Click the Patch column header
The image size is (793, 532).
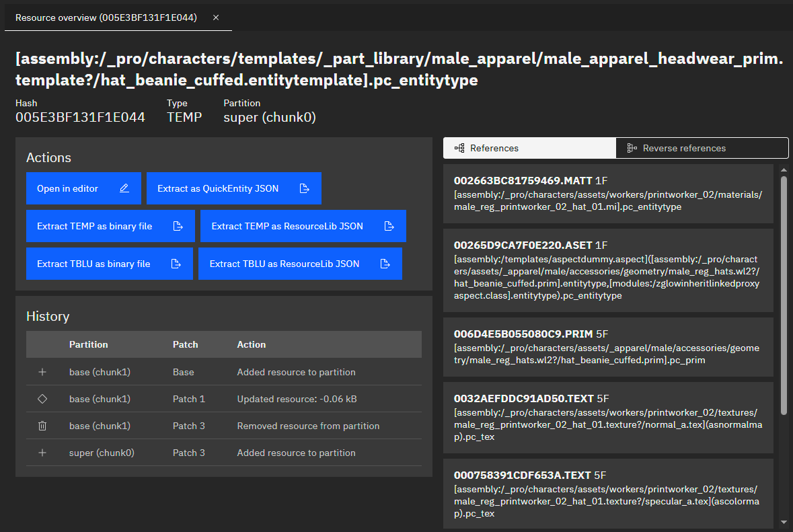pos(185,344)
